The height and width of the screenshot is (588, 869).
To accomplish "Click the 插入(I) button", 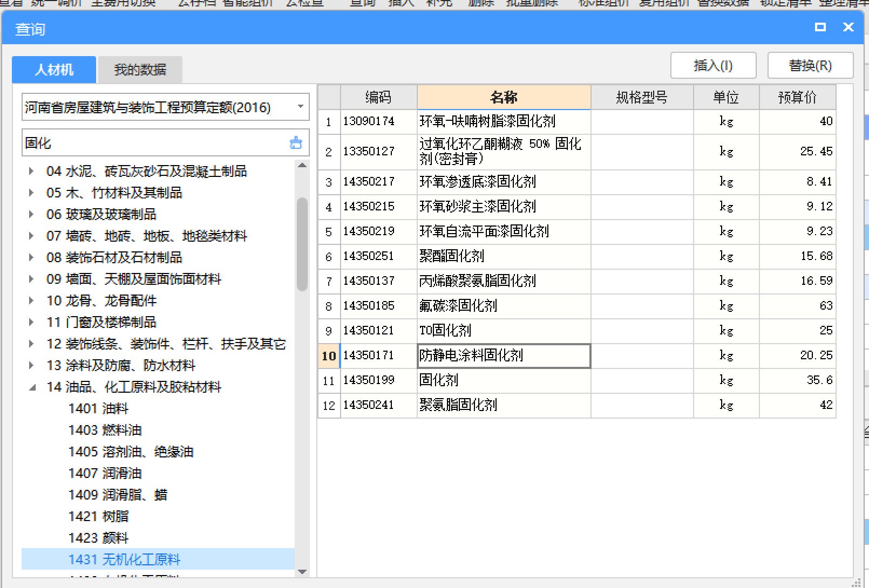I will click(x=713, y=65).
